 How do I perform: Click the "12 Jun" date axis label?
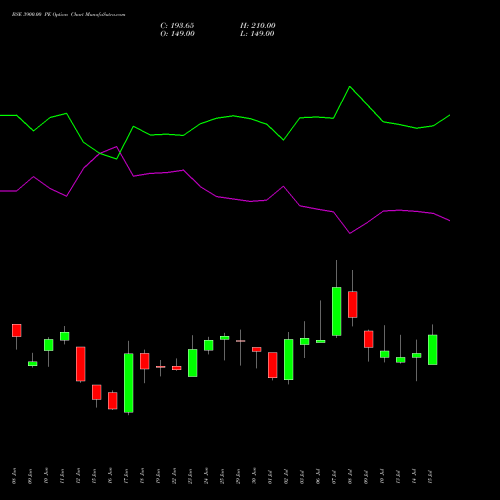[78, 476]
